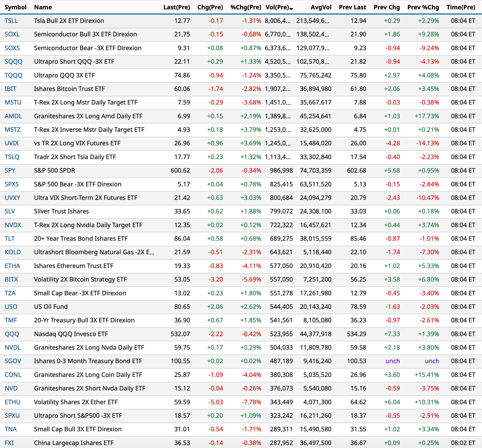The image size is (482, 448).
Task: Open the SQQQ ticker link
Action: pyautogui.click(x=13, y=61)
